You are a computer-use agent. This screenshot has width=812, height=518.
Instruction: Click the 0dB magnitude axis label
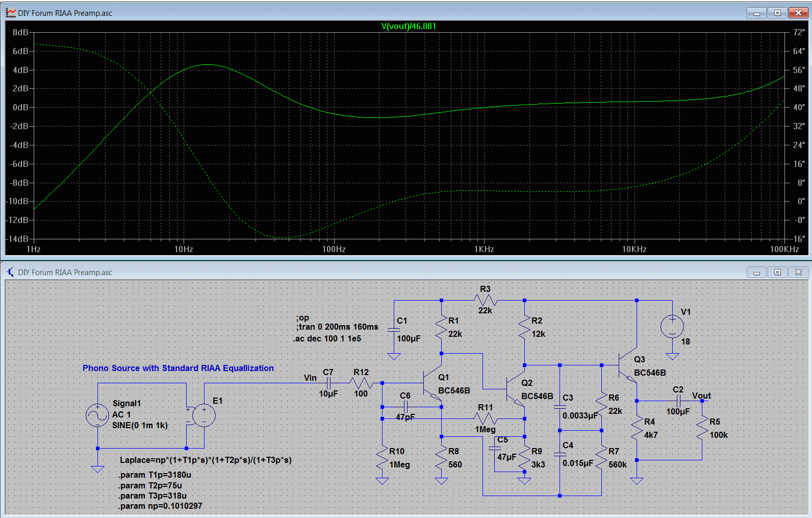coord(20,107)
